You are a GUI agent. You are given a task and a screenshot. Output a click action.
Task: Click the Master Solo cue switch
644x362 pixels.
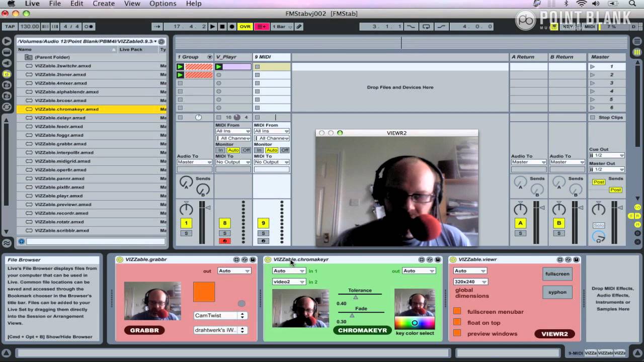click(x=598, y=225)
